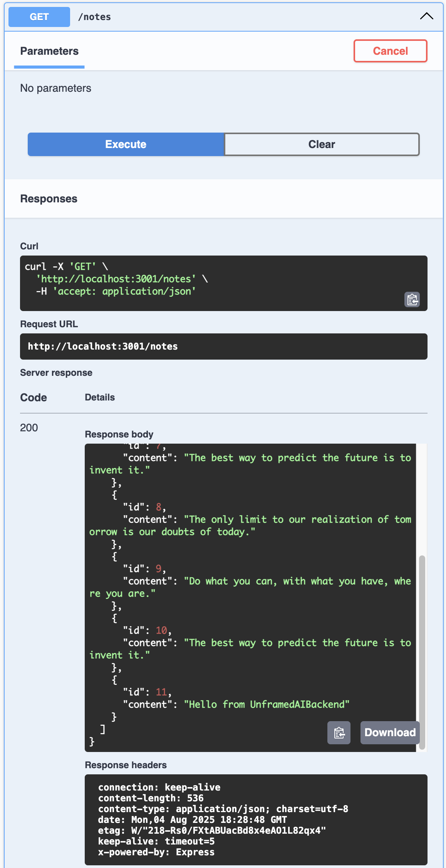Copy the response body to clipboard
Viewport: 446px width, 868px height.
(339, 732)
